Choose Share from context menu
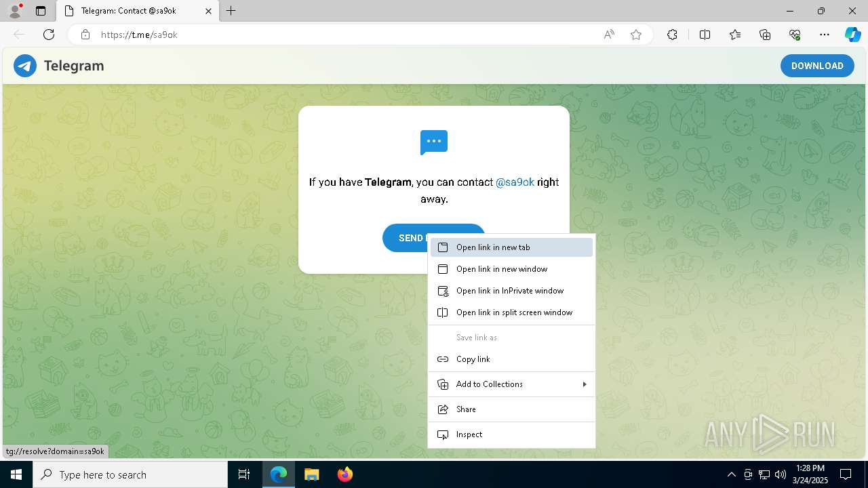The height and width of the screenshot is (488, 868). point(511,409)
